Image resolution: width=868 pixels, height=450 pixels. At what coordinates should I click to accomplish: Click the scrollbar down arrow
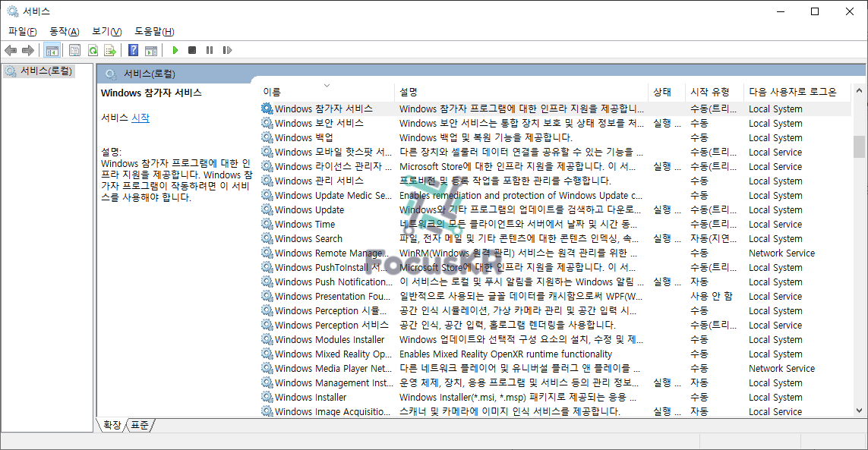click(859, 411)
